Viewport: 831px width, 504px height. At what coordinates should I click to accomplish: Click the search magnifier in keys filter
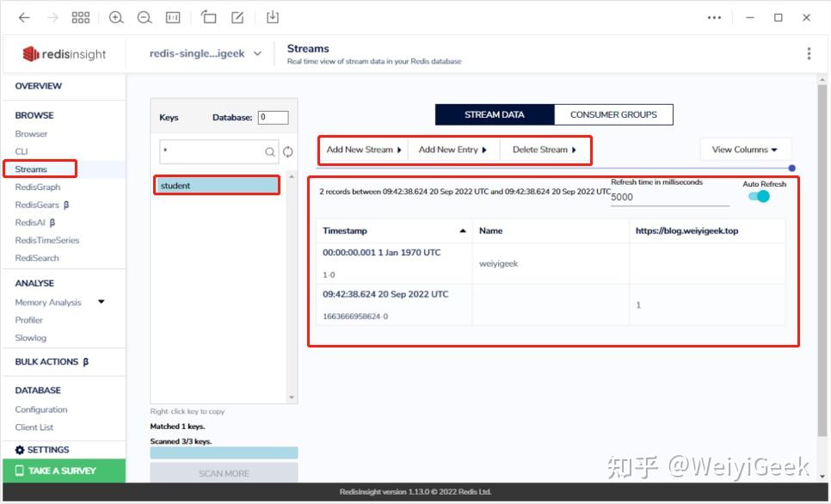(270, 152)
